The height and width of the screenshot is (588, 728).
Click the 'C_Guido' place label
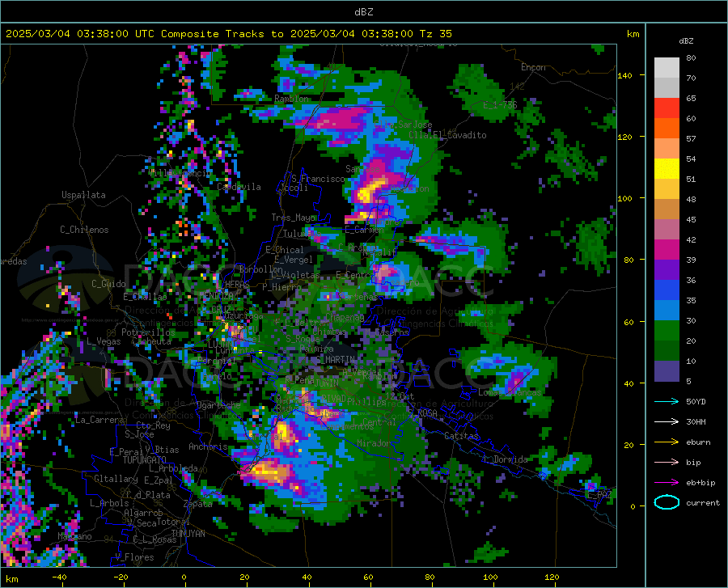tap(108, 284)
